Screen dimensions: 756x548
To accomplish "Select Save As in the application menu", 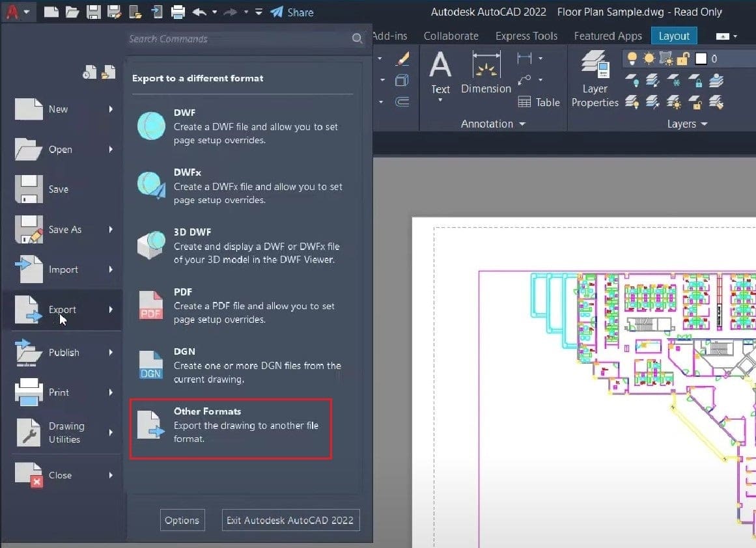I will pyautogui.click(x=63, y=229).
